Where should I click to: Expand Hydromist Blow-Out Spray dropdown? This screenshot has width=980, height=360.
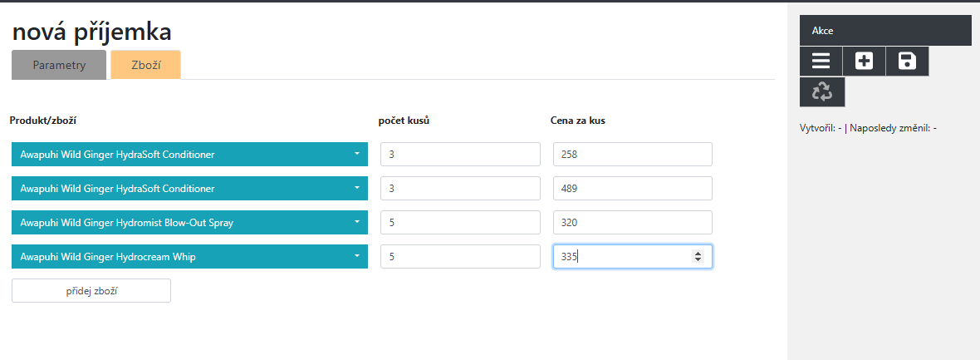tap(189, 222)
